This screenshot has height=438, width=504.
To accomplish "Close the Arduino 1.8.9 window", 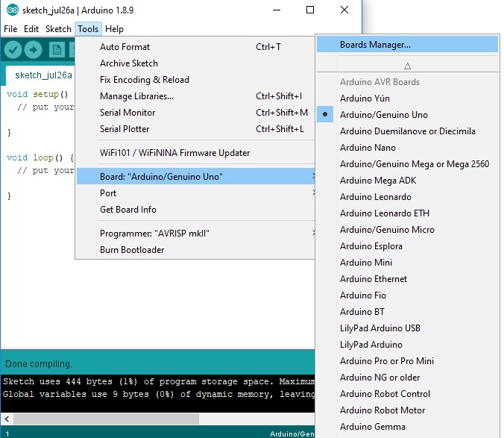I will point(344,10).
